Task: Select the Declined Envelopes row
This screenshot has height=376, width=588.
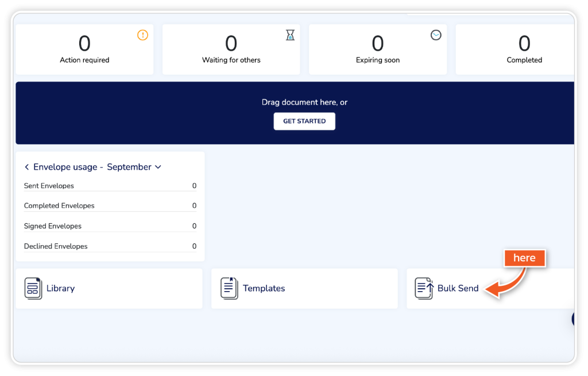Action: click(110, 246)
